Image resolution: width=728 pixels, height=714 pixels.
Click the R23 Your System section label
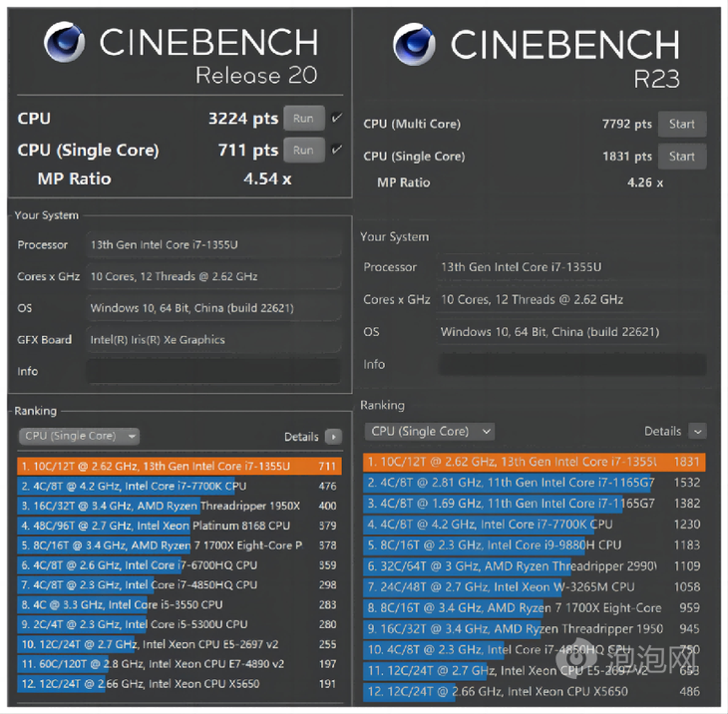(395, 236)
